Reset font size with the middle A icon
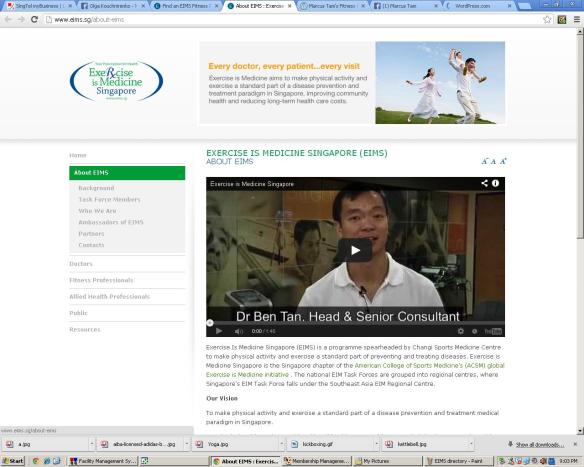The height and width of the screenshot is (467, 584). pos(493,161)
